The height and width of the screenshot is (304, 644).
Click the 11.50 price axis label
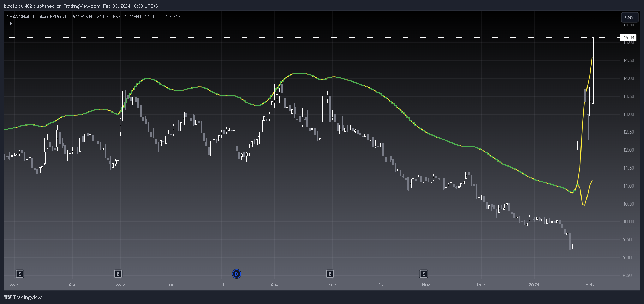click(628, 168)
